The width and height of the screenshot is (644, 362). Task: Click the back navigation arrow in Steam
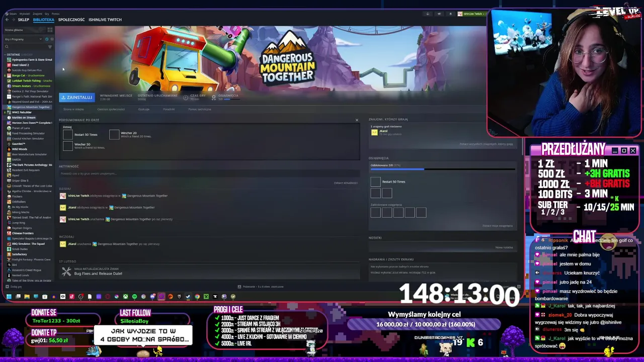point(7,20)
